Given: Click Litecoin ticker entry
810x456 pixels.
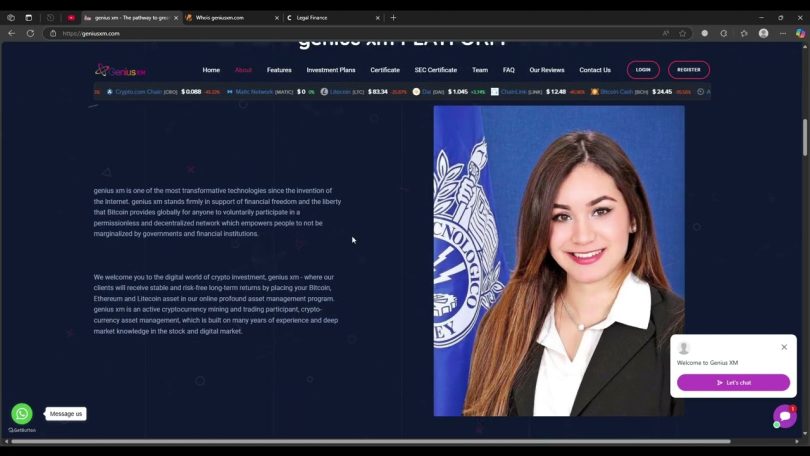Looking at the screenshot, I should click(364, 92).
